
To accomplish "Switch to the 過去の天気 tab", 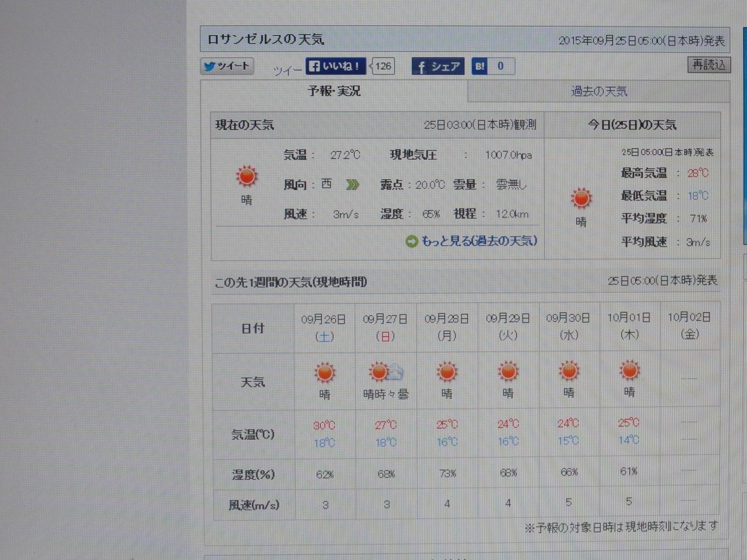I will click(599, 92).
